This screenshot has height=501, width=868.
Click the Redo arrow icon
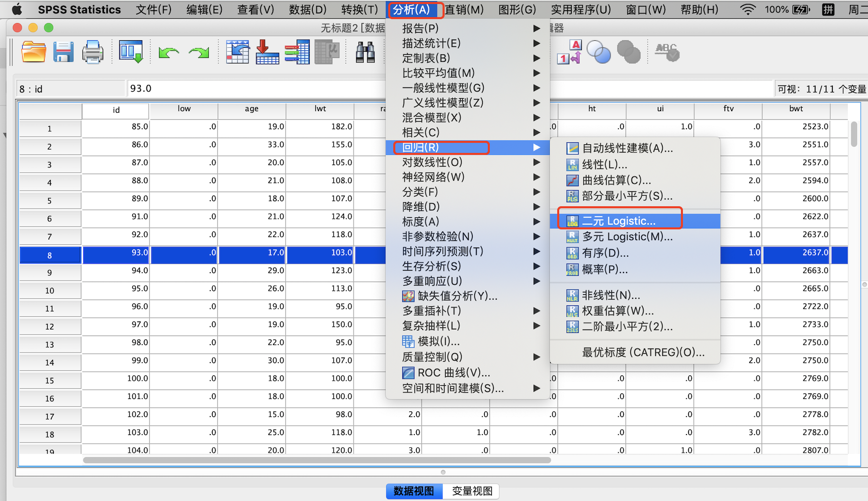[199, 52]
